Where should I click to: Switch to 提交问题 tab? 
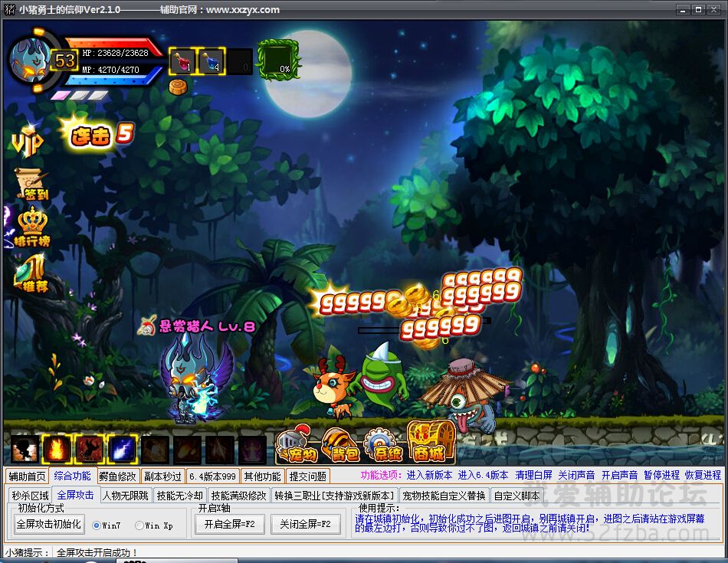[308, 476]
